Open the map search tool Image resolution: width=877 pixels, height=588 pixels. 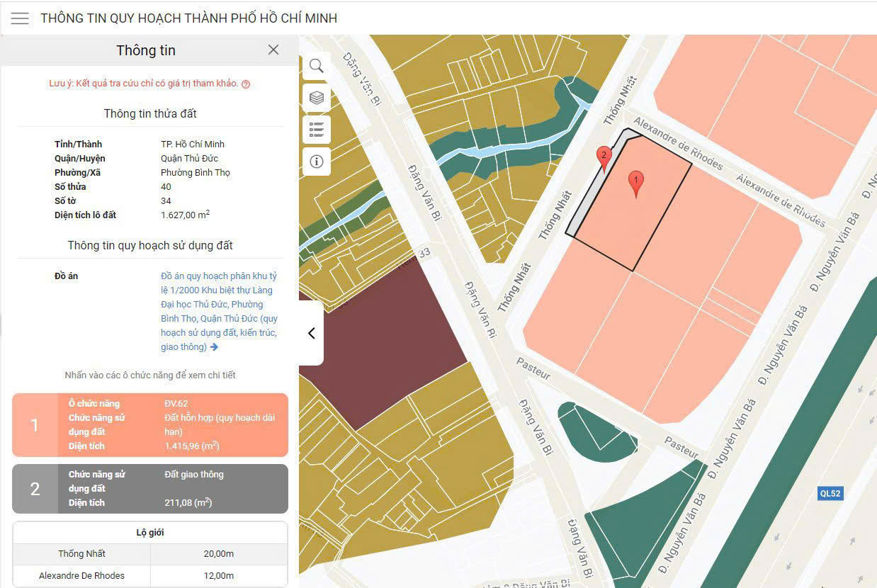tap(317, 66)
